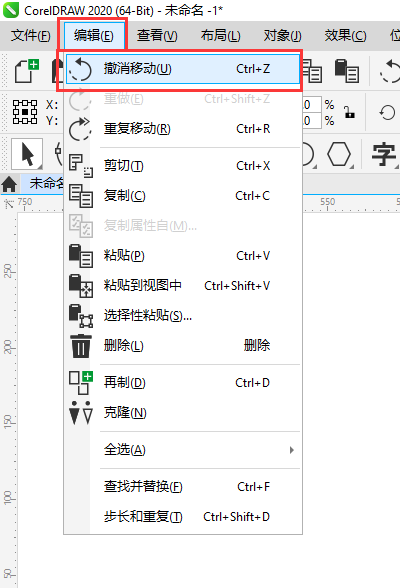Click the copy icon beside 复制(C)
The width and height of the screenshot is (400, 588).
coord(81,196)
